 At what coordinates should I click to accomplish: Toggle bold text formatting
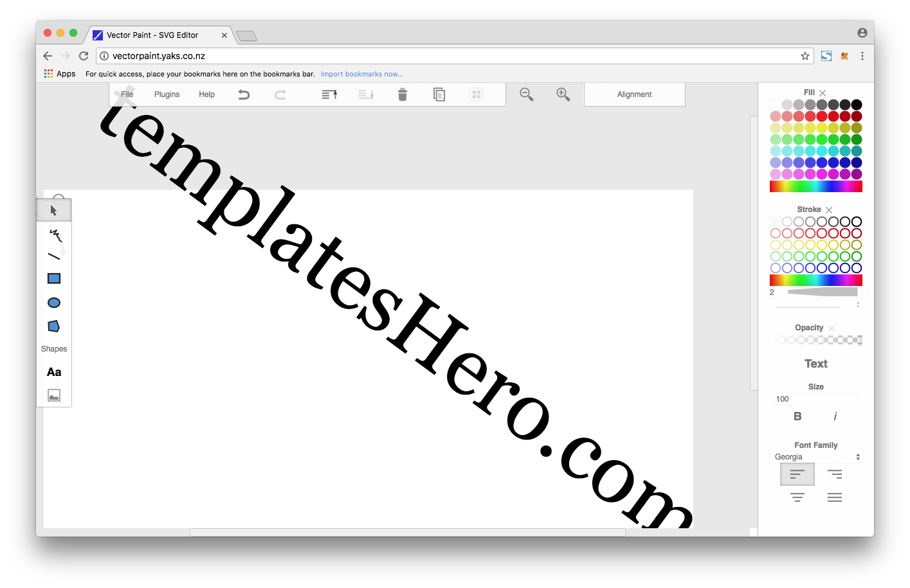click(x=797, y=416)
